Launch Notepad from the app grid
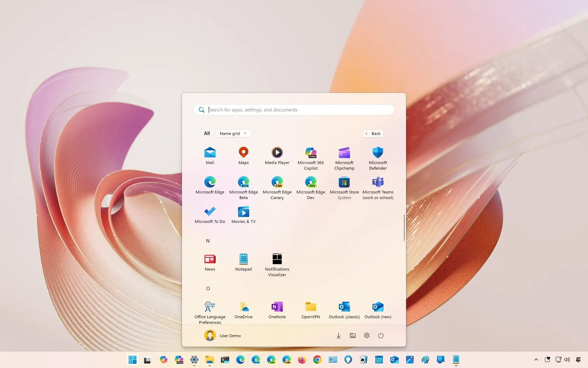588x368 pixels. tap(243, 262)
